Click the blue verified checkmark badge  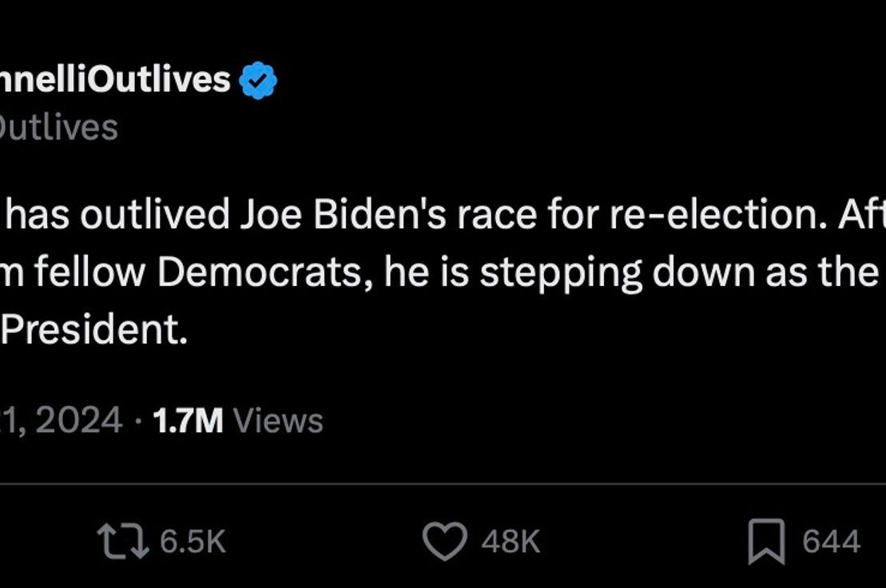click(258, 80)
